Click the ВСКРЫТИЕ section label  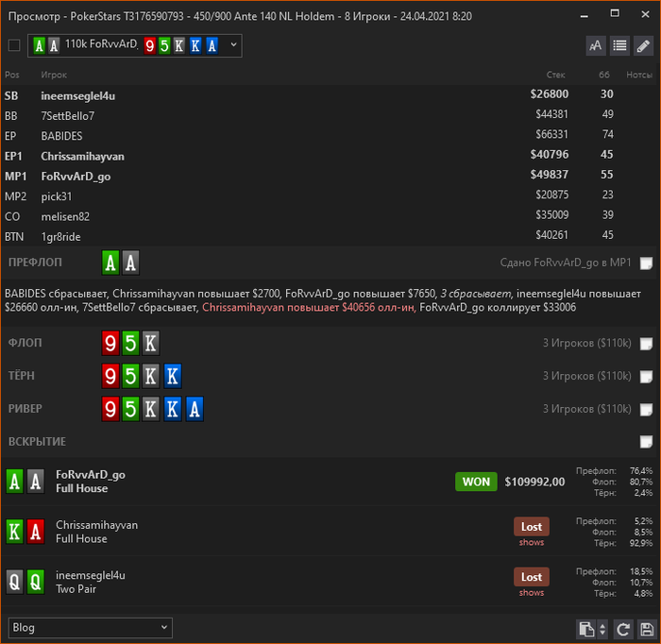pyautogui.click(x=37, y=442)
